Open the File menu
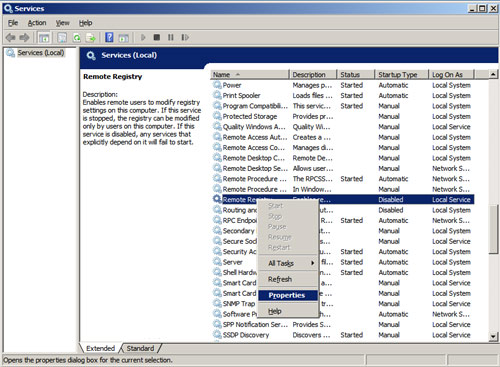The height and width of the screenshot is (367, 500). pos(13,23)
